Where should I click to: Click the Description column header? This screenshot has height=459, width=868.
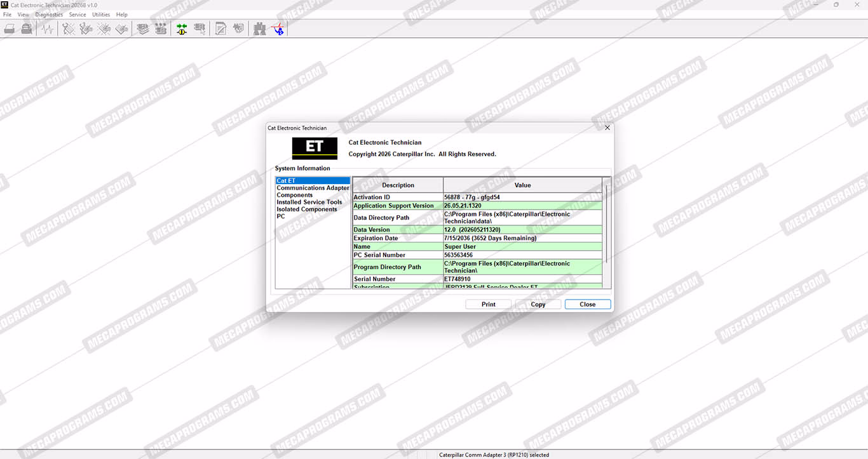click(398, 185)
